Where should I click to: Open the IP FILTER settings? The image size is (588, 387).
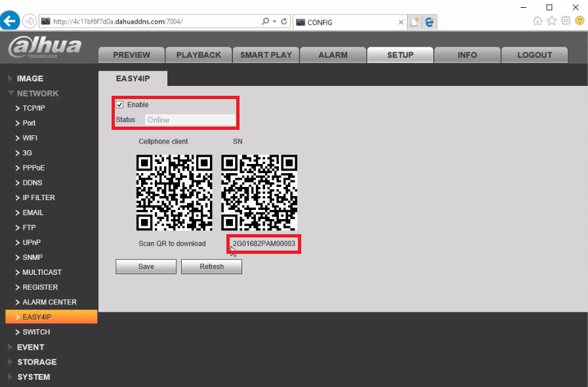click(38, 197)
